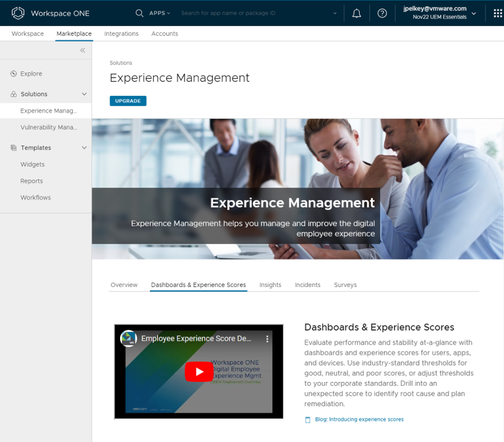Open the APPS search scope dropdown

click(x=159, y=13)
